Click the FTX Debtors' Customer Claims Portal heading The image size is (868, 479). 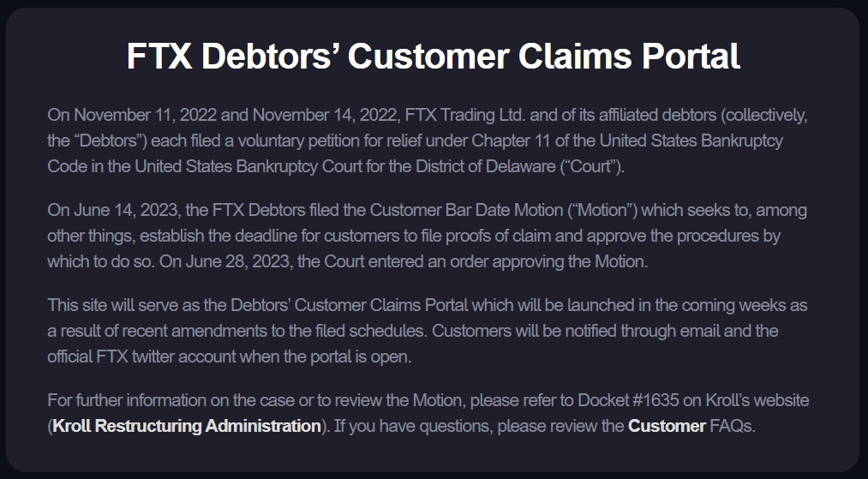tap(434, 57)
